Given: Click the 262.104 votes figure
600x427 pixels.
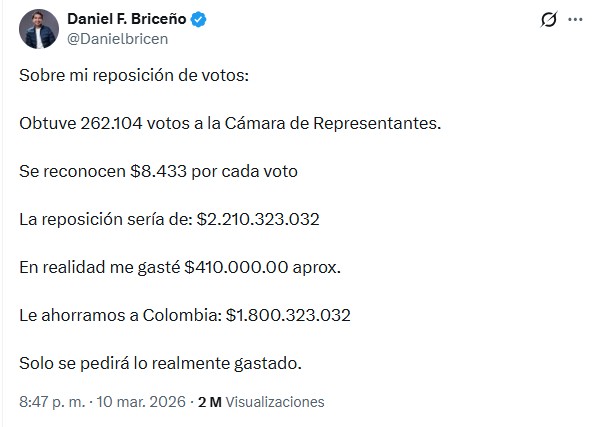Looking at the screenshot, I should point(122,123).
